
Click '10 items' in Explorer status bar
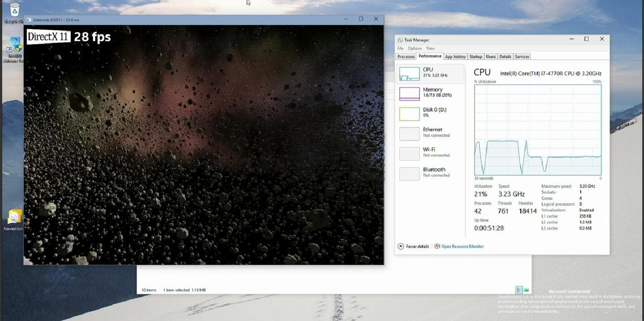tap(149, 290)
